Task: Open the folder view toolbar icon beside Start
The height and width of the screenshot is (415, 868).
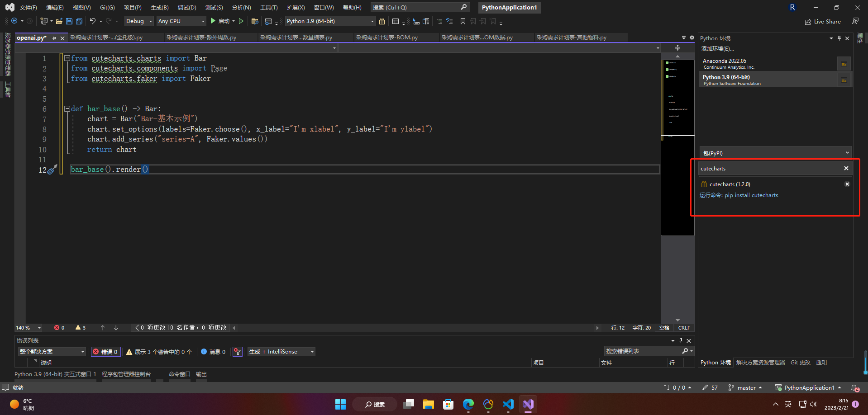Action: coord(255,21)
